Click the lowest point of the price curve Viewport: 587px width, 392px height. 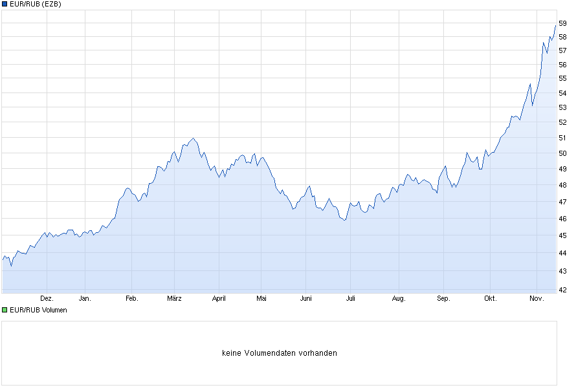12,265
